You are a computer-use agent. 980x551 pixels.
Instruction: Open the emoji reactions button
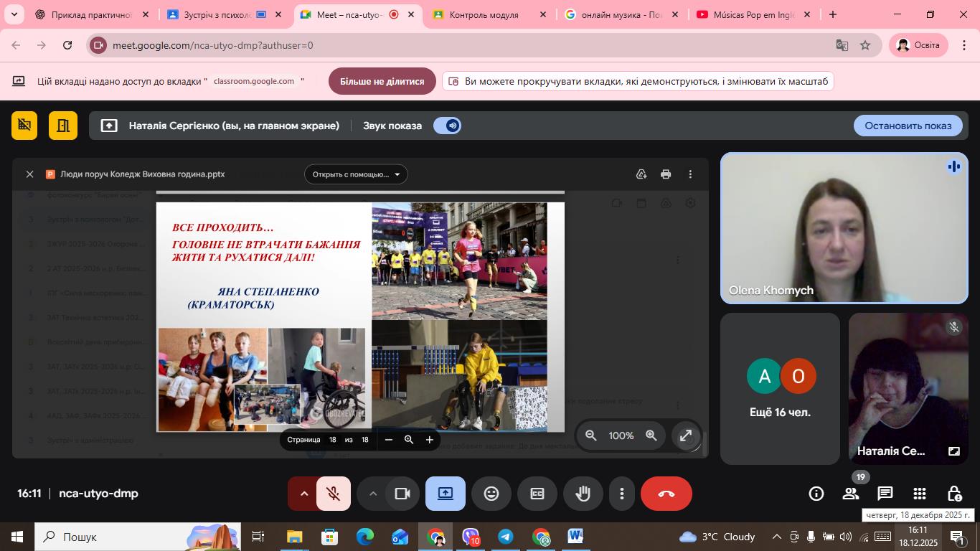(x=491, y=494)
